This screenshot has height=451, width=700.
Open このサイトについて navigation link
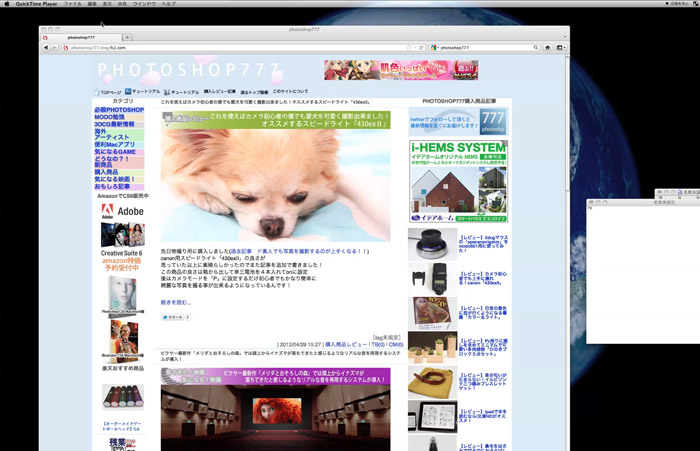coord(290,92)
